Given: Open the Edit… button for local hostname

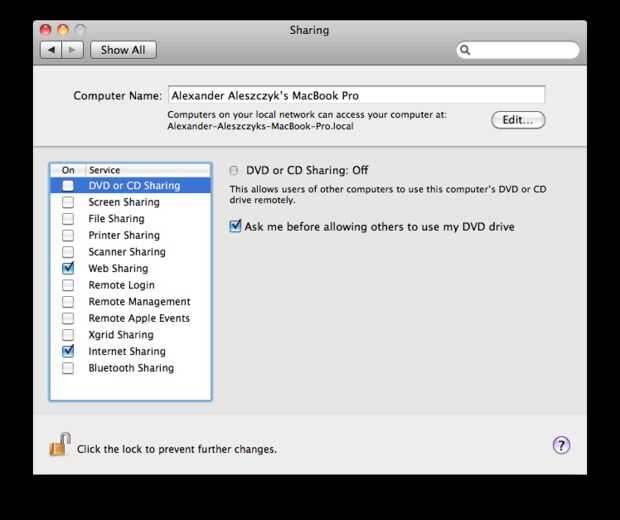Looking at the screenshot, I should coord(518,120).
